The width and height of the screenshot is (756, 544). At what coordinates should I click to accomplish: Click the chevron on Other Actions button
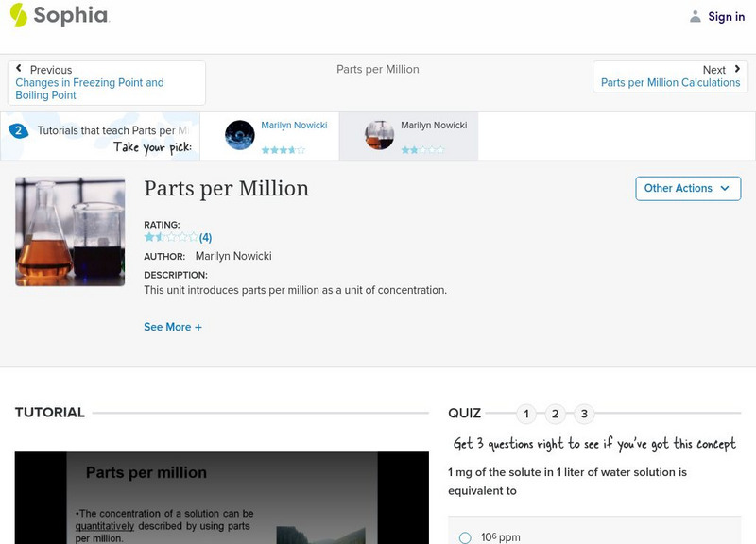725,188
